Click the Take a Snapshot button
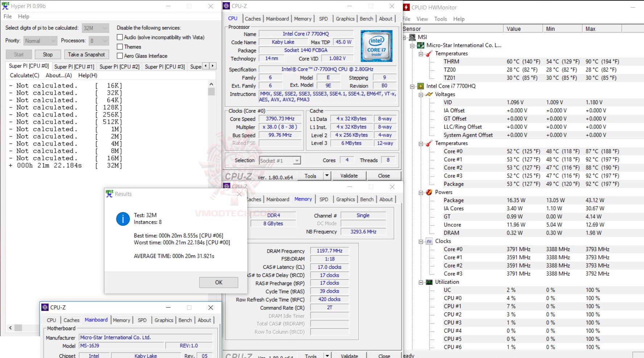Viewport: 644px width, 358px height. [x=86, y=54]
